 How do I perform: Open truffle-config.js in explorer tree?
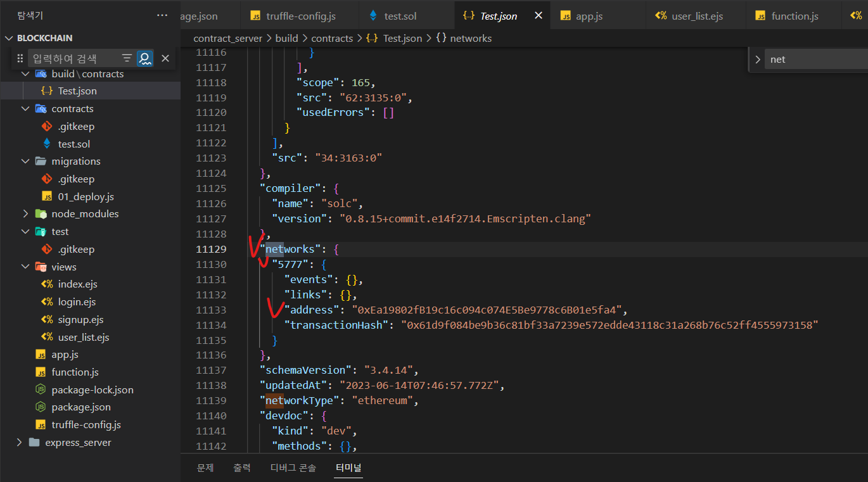tap(86, 425)
